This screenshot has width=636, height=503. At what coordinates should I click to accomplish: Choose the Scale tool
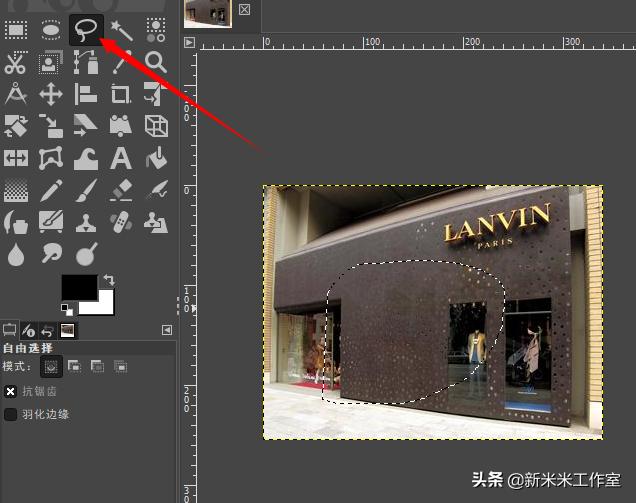pyautogui.click(x=51, y=126)
